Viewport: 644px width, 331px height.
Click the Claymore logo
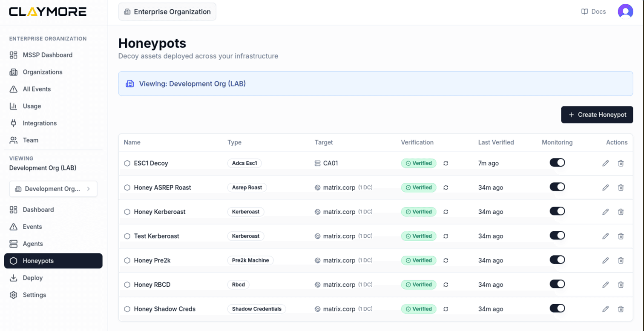48,12
